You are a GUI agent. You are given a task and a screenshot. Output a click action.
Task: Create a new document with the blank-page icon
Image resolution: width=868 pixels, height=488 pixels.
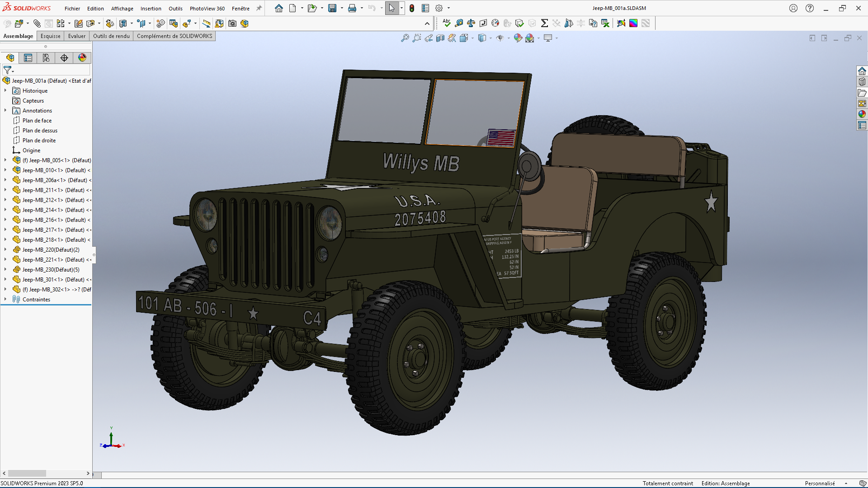(x=292, y=8)
